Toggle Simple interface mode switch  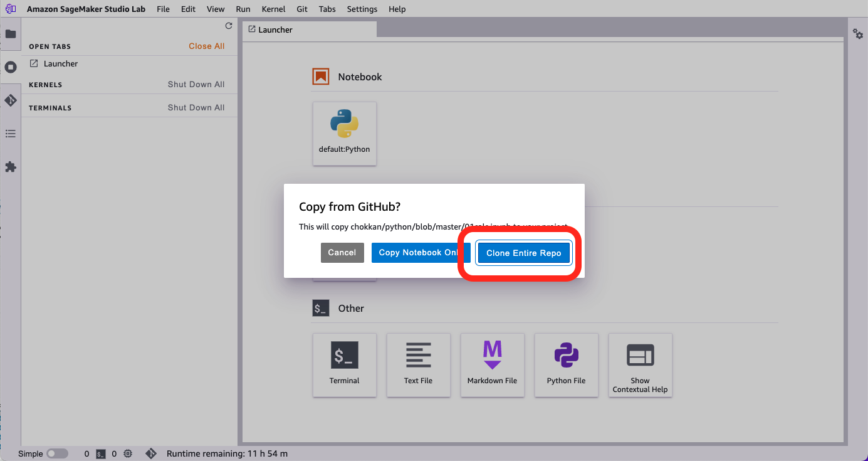57,453
